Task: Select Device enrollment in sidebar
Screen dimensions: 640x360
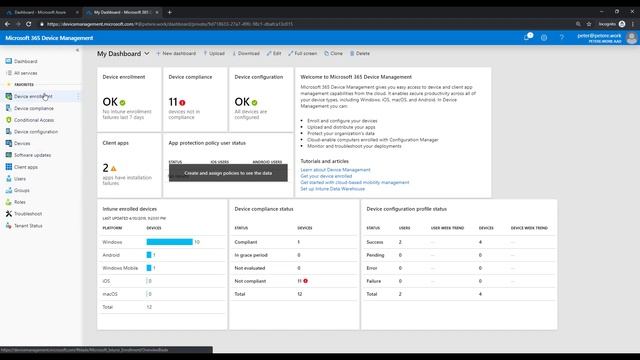Action: (33, 96)
